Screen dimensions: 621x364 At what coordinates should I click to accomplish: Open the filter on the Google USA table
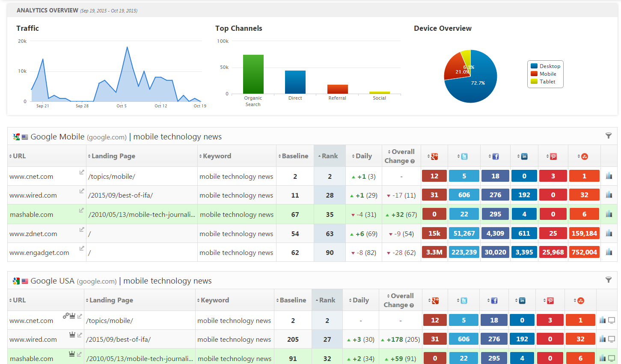(x=609, y=280)
